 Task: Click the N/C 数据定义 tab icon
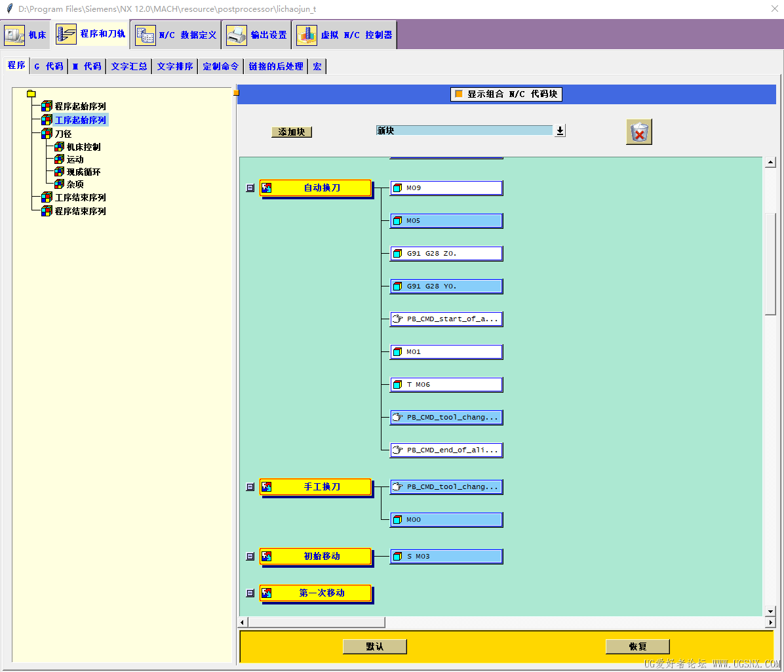(x=146, y=35)
